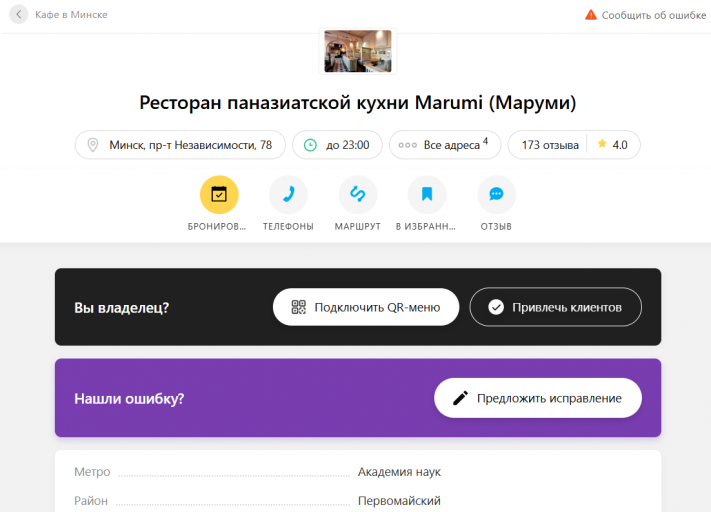Click the location pin icon

[x=93, y=145]
